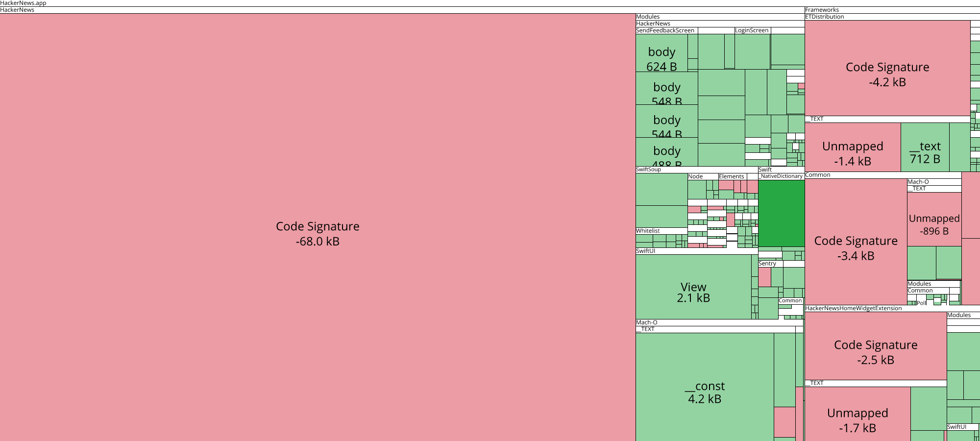Select the HackerNews.app title label

coord(22,2)
